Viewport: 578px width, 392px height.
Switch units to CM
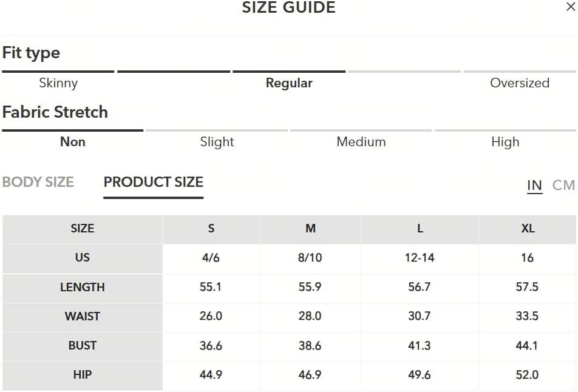coord(563,185)
